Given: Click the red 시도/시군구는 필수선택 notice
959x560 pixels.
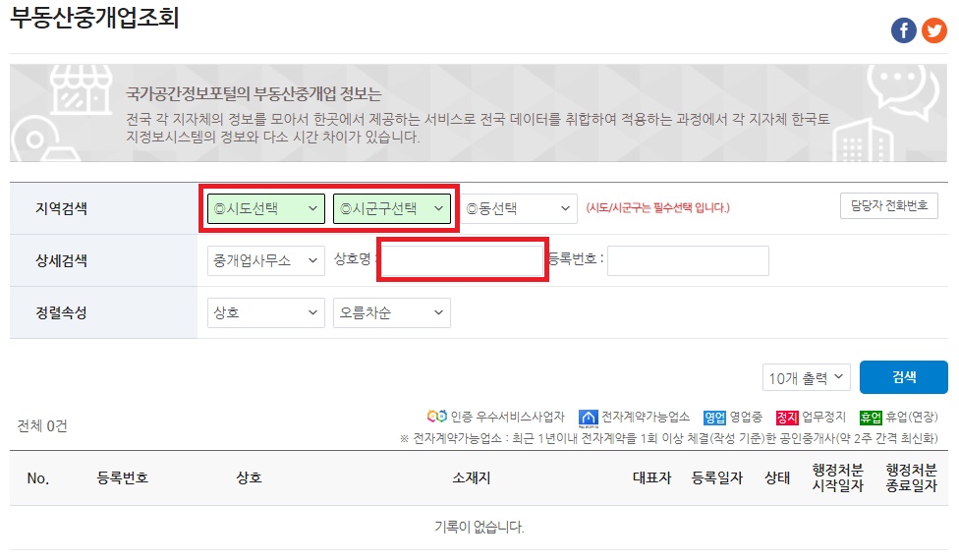Looking at the screenshot, I should point(658,208).
